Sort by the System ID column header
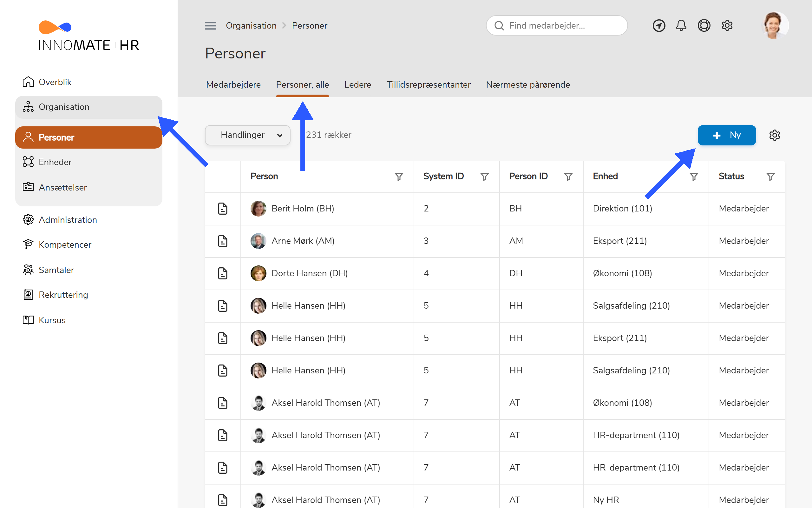Screen dimensions: 812x508 click(443, 177)
